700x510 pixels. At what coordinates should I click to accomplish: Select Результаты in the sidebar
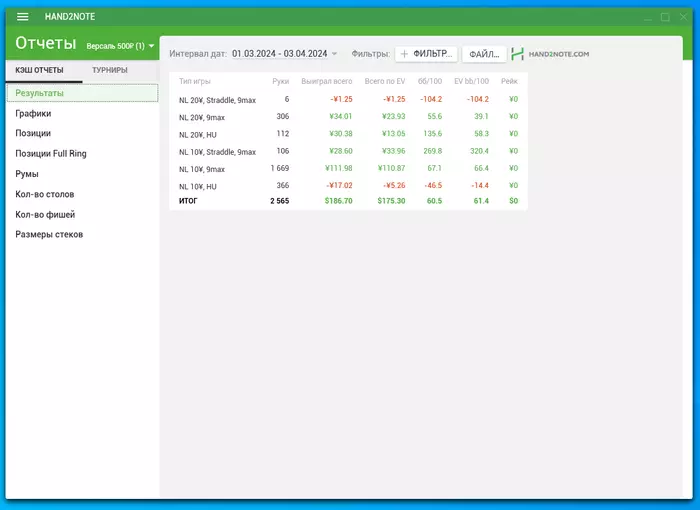click(83, 93)
